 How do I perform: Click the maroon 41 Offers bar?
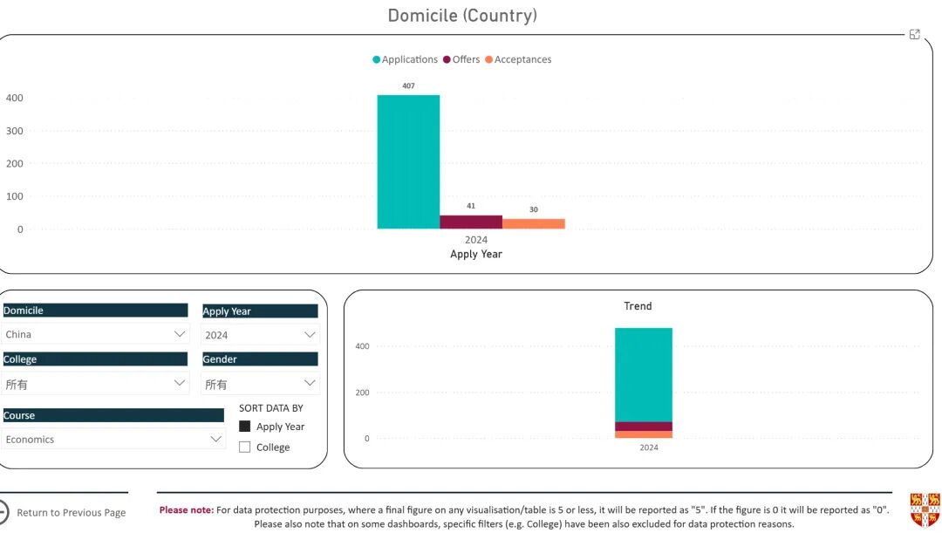tap(471, 222)
